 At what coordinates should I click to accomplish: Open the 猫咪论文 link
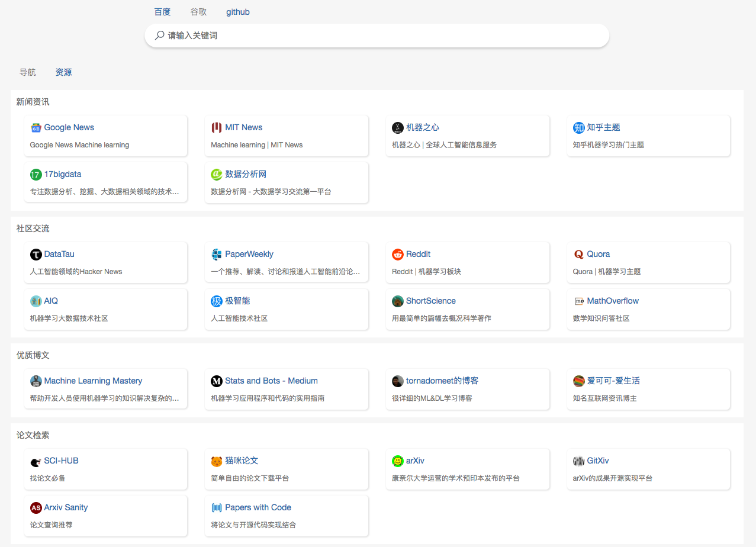click(242, 461)
